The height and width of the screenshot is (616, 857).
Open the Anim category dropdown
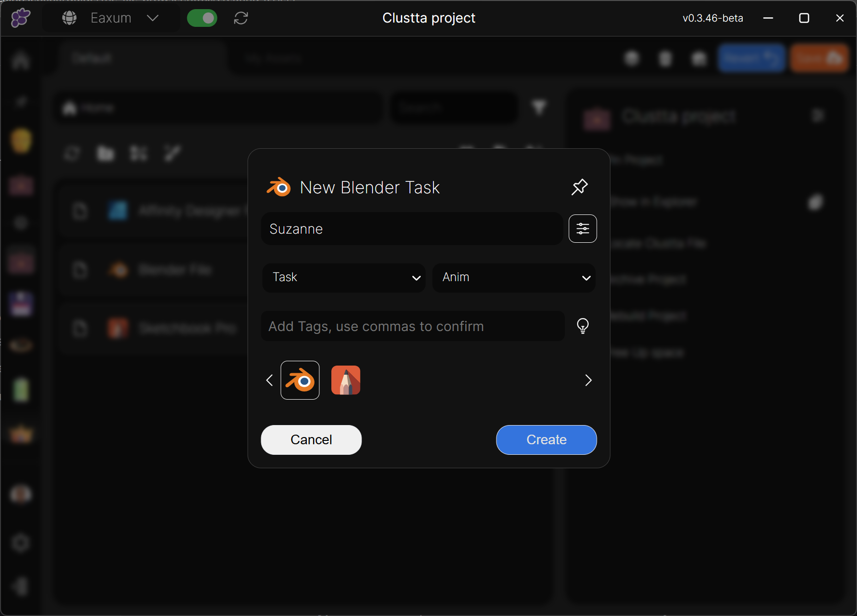click(x=514, y=277)
